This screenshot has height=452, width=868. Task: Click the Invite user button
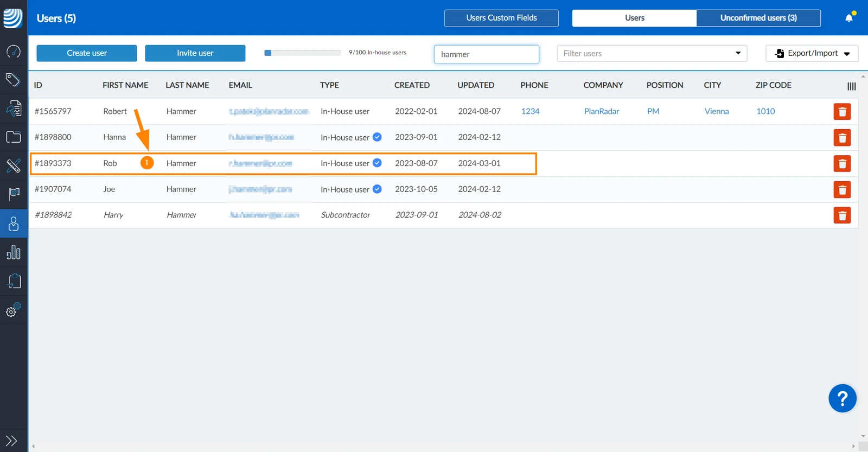tap(195, 53)
